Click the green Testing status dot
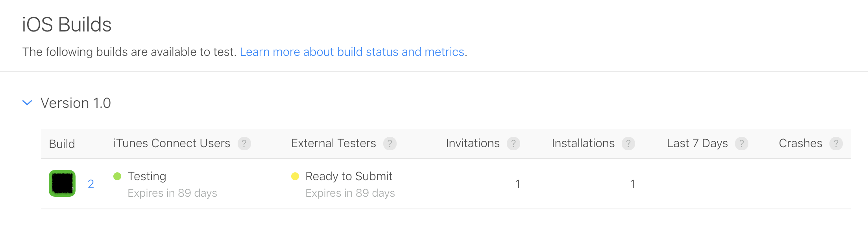 coord(117,176)
